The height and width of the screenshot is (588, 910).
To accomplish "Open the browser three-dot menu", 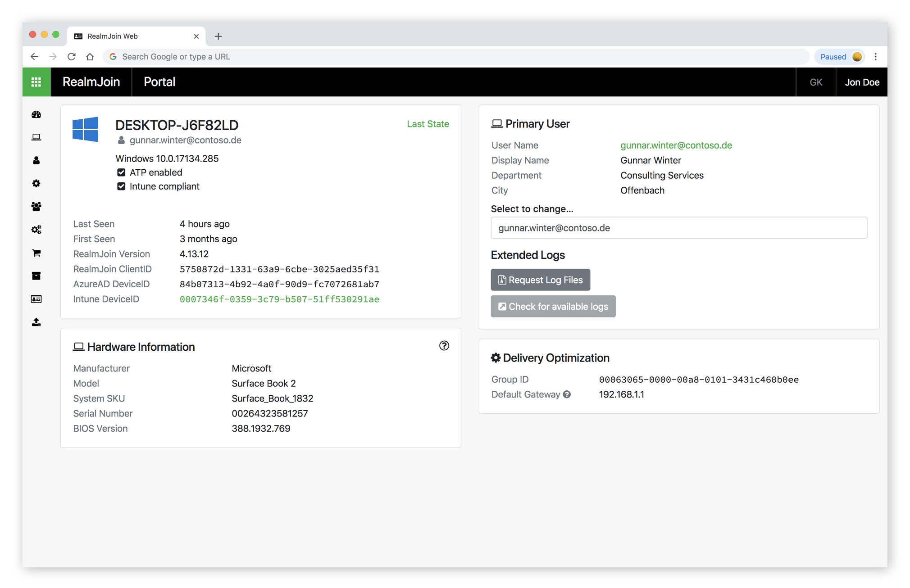I will tap(876, 57).
